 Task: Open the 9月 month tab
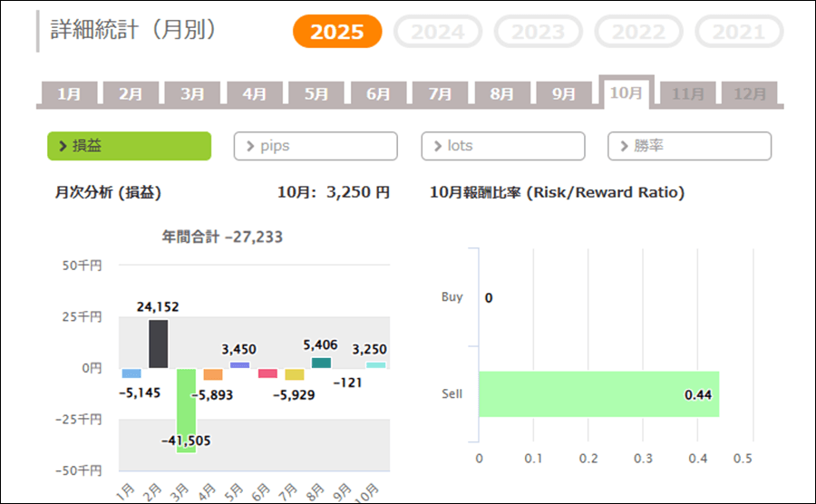click(x=564, y=94)
